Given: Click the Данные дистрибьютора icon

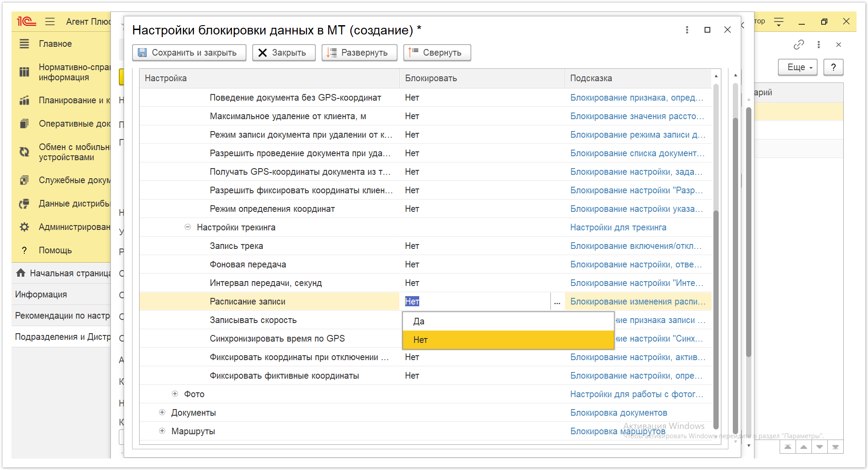Looking at the screenshot, I should pos(24,203).
